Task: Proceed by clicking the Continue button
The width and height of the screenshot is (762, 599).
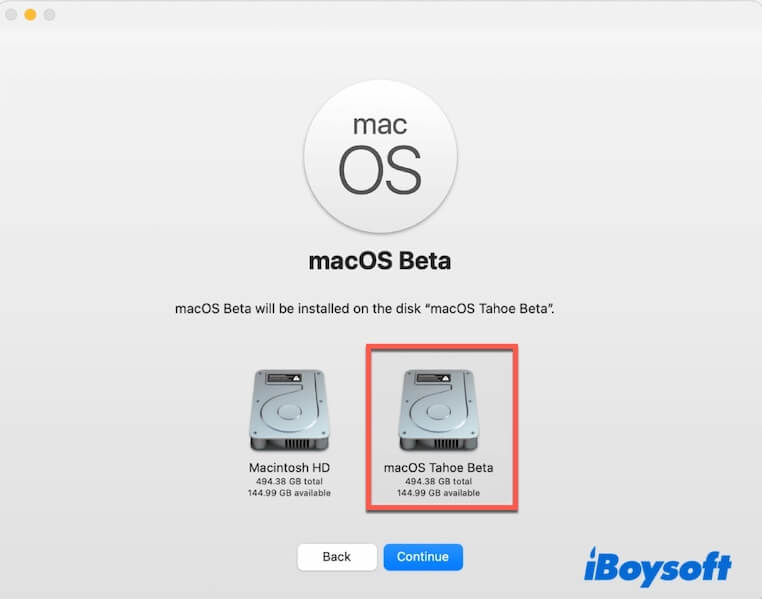Action: tap(423, 557)
